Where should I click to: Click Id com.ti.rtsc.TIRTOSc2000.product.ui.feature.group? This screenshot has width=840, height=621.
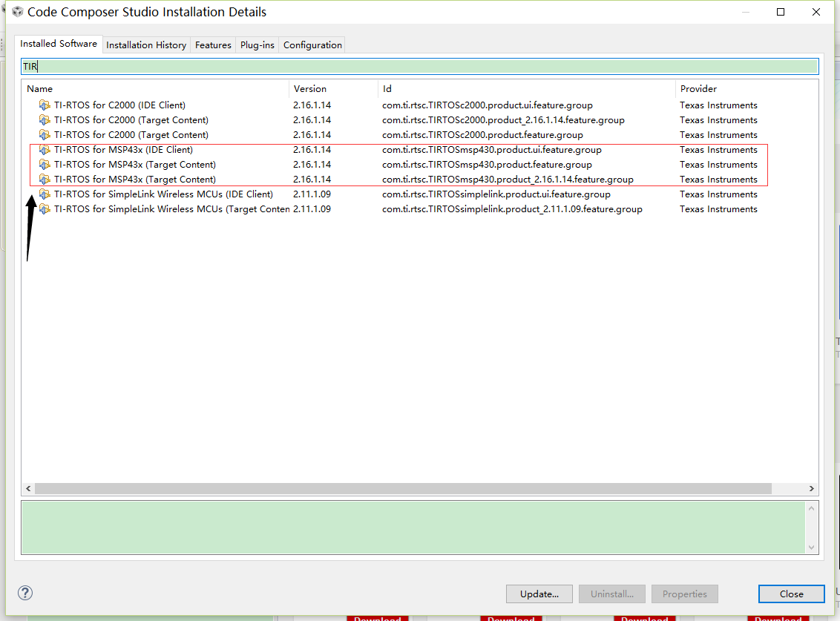(x=487, y=105)
